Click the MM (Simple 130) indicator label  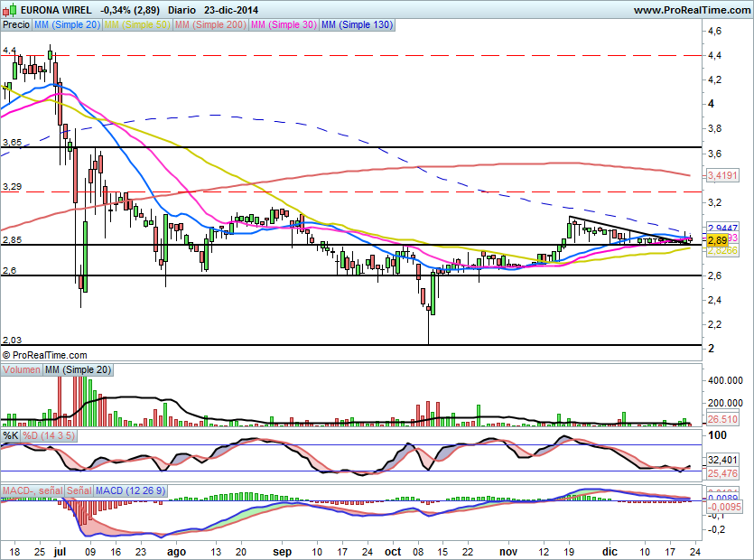pos(357,25)
